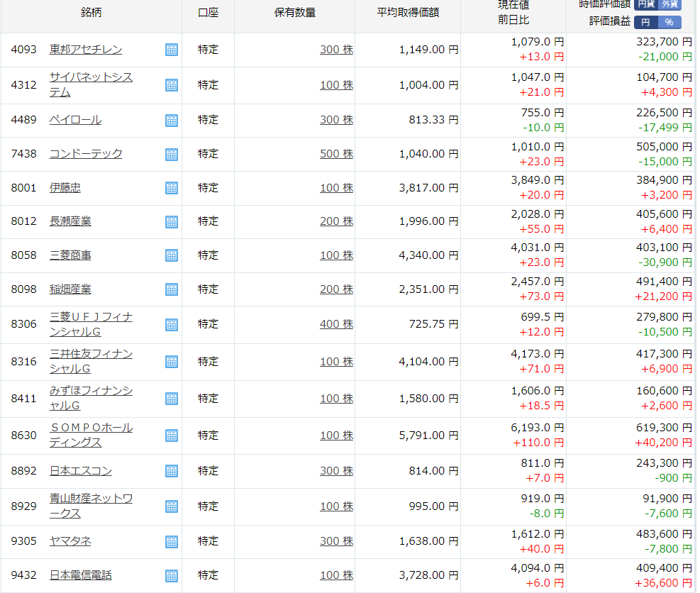Open stock page for 日本エスコン
Image resolution: width=700 pixels, height=593 pixels.
point(81,471)
